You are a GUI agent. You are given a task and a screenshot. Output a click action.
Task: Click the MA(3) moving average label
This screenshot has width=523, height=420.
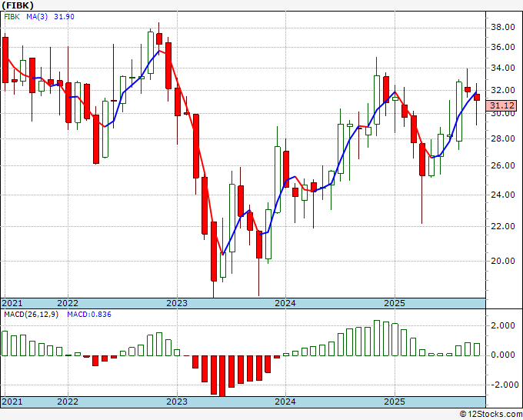(x=37, y=17)
